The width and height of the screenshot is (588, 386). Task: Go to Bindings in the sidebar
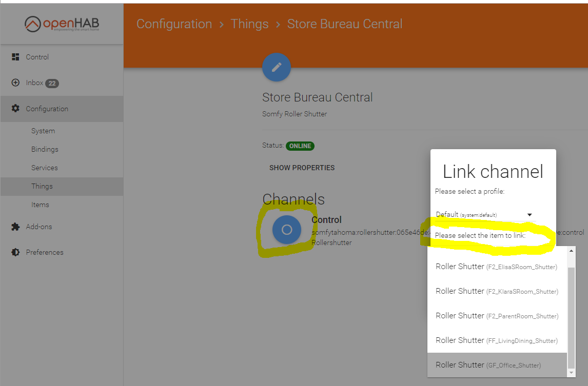click(45, 150)
